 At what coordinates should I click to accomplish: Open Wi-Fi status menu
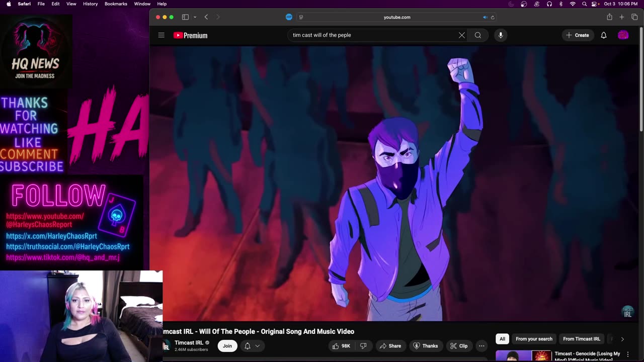[573, 4]
